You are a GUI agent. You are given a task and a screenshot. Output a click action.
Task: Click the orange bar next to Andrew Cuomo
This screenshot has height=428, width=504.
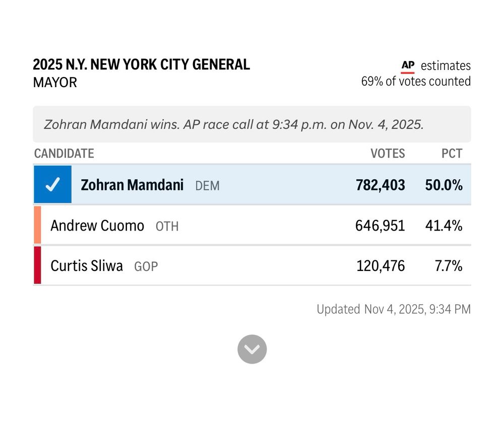click(37, 225)
